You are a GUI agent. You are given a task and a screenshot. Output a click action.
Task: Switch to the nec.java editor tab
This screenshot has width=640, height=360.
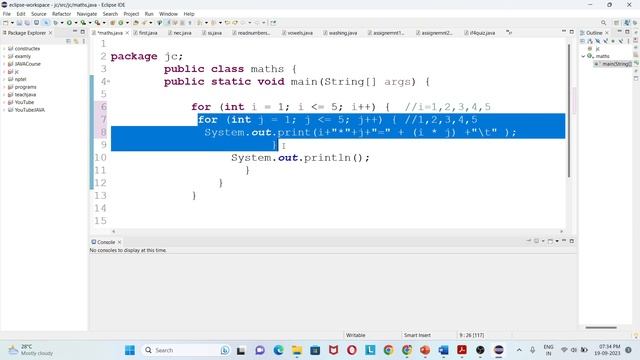pos(180,33)
